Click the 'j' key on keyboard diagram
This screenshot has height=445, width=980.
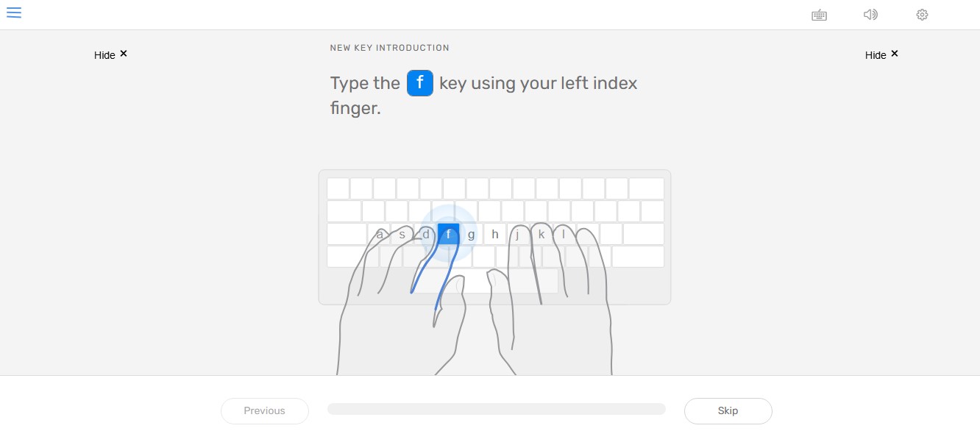(518, 235)
